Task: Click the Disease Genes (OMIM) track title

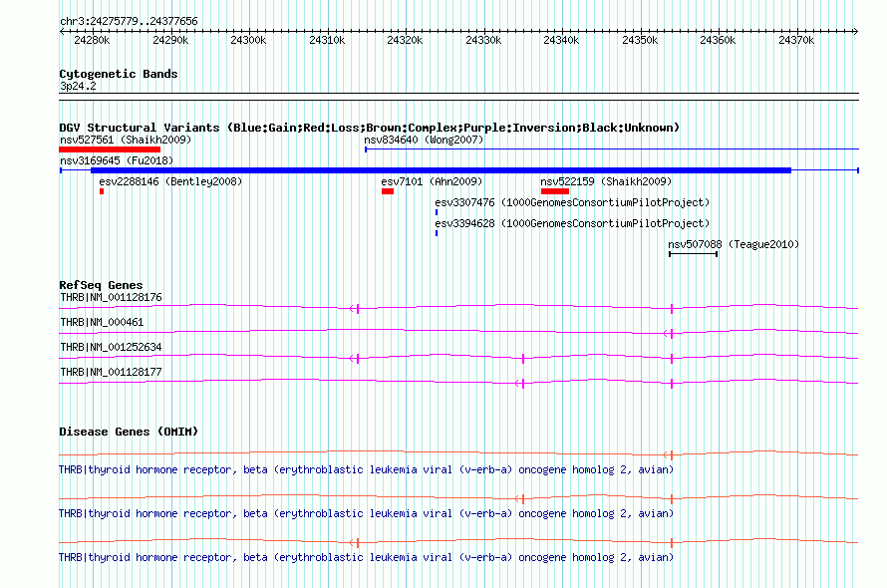Action: [x=129, y=432]
